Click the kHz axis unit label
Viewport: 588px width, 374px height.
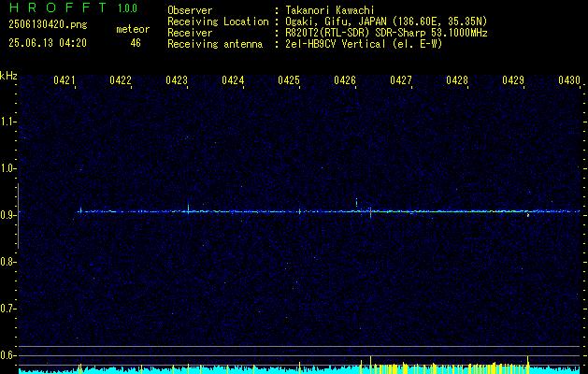pos(8,76)
